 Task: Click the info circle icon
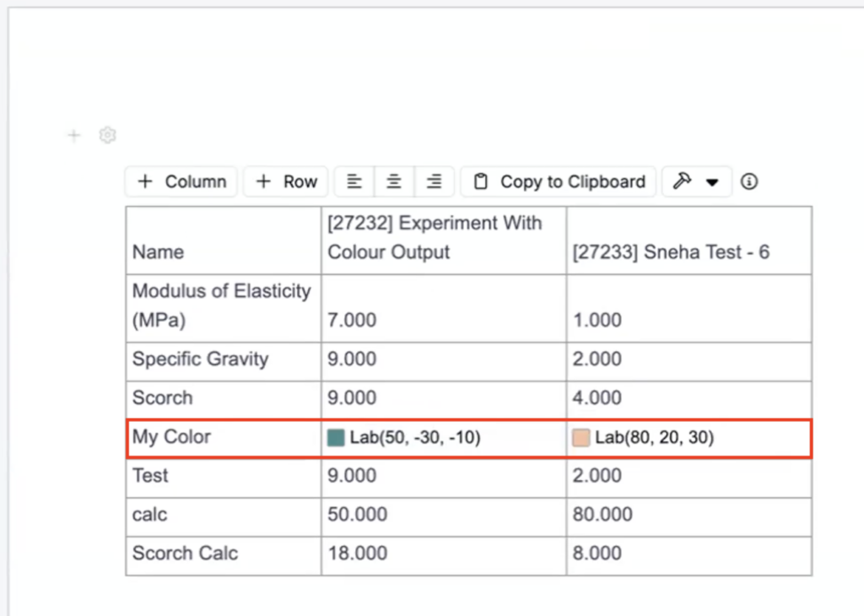click(749, 181)
